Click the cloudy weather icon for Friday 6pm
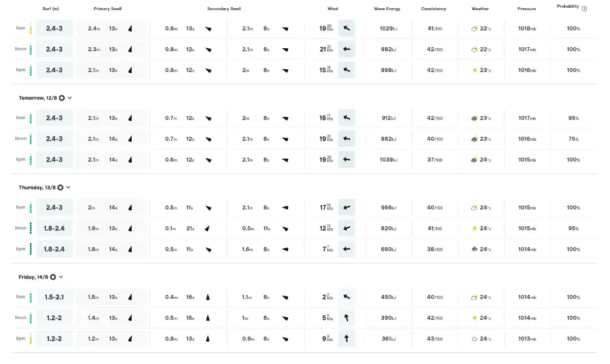Image resolution: width=610 pixels, height=364 pixels. [474, 339]
